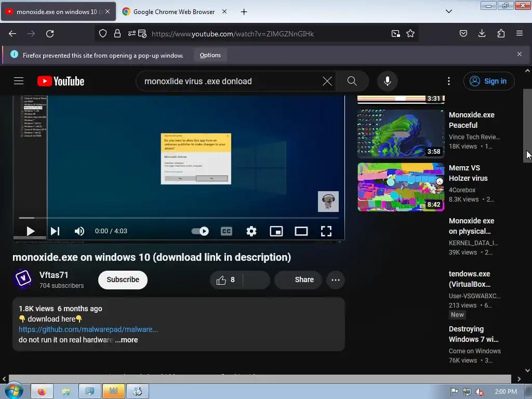Open the Monoxide.exe Peaceful video thumbnail
Viewport: 532px width, 399px height.
[401, 134]
